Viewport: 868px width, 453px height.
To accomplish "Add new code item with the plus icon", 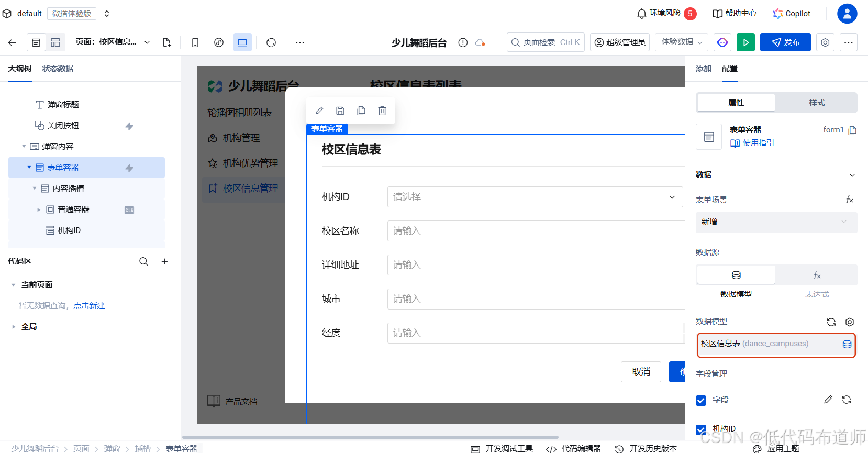I will pos(164,261).
